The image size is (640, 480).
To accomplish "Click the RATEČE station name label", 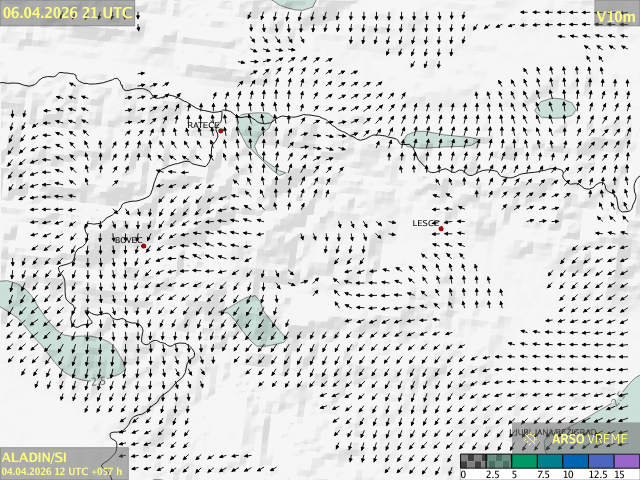I will pyautogui.click(x=201, y=125).
